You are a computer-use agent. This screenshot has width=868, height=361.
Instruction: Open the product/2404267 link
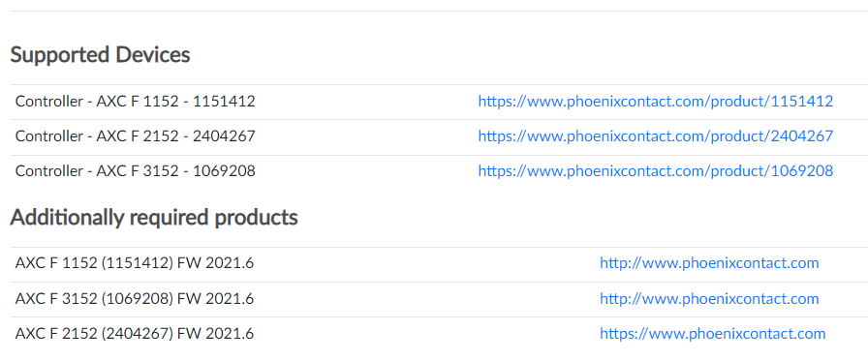pos(656,136)
